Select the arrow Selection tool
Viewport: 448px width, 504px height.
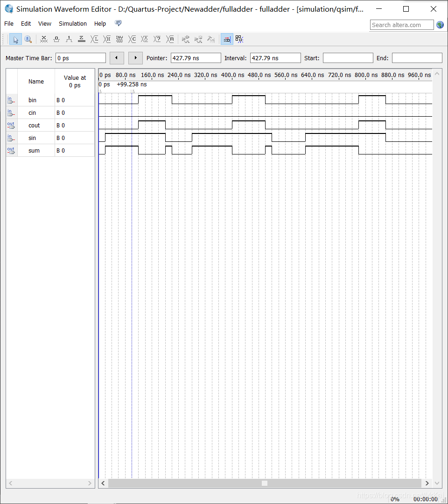coord(15,40)
